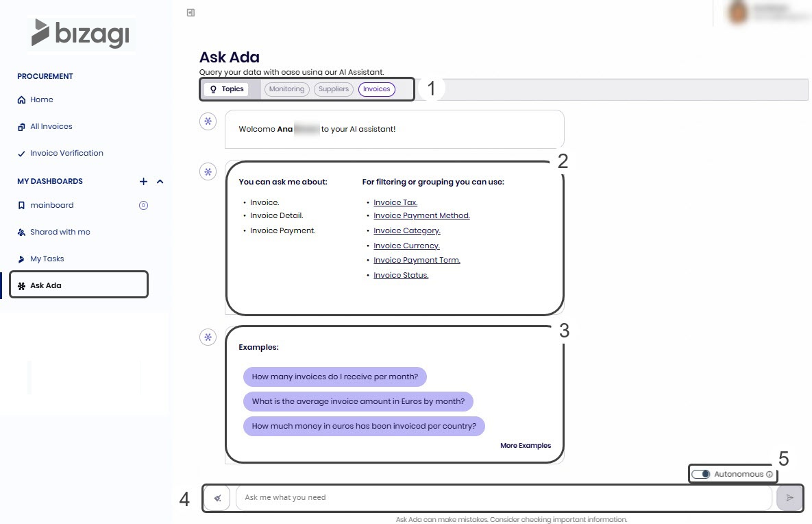
Task: Open the user profile avatar
Action: point(738,12)
